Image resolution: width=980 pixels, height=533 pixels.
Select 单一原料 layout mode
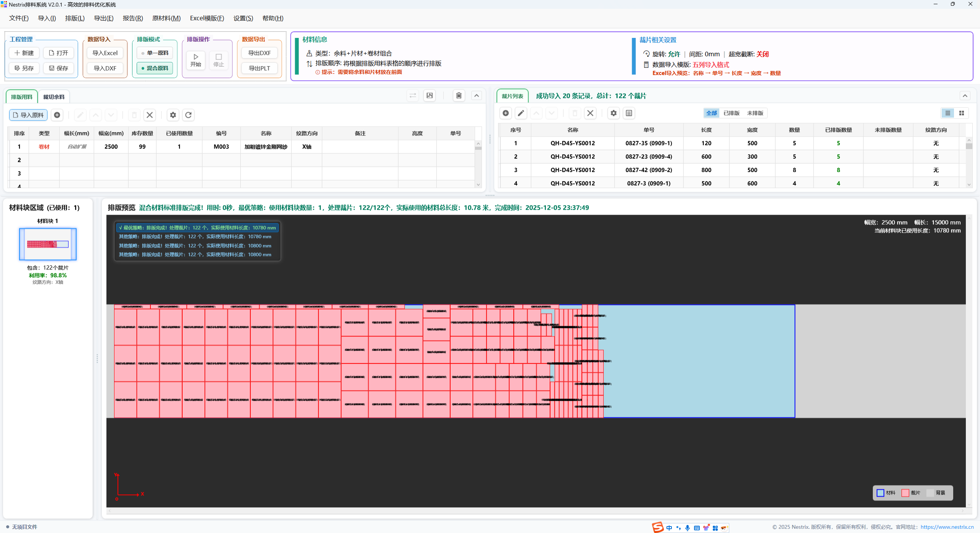[155, 53]
